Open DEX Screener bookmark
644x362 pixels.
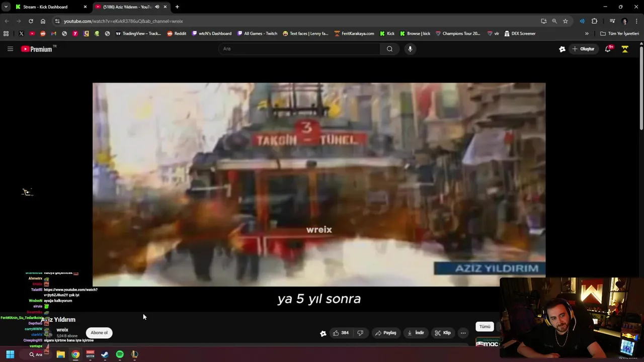[520, 34]
